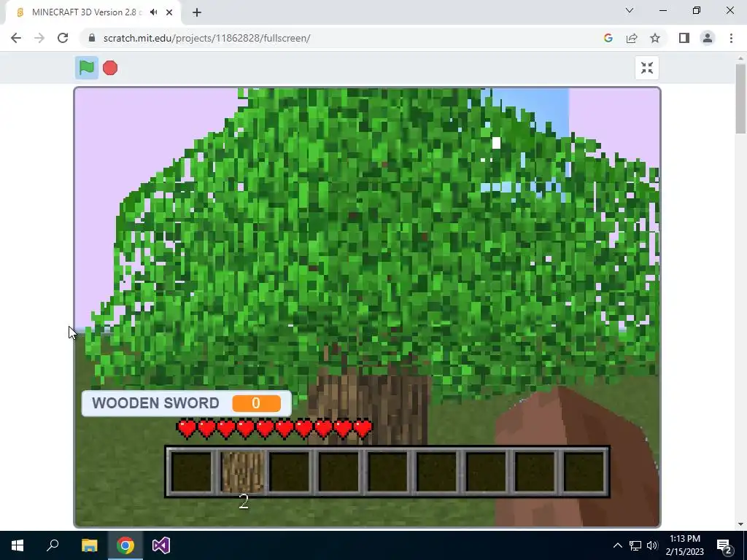
Task: Click the row of red health hearts
Action: point(274,429)
